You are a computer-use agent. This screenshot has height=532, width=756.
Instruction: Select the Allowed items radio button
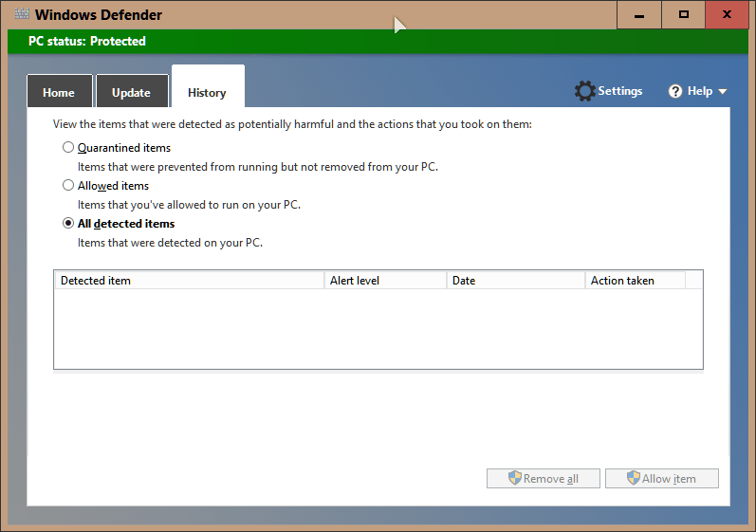tap(68, 185)
